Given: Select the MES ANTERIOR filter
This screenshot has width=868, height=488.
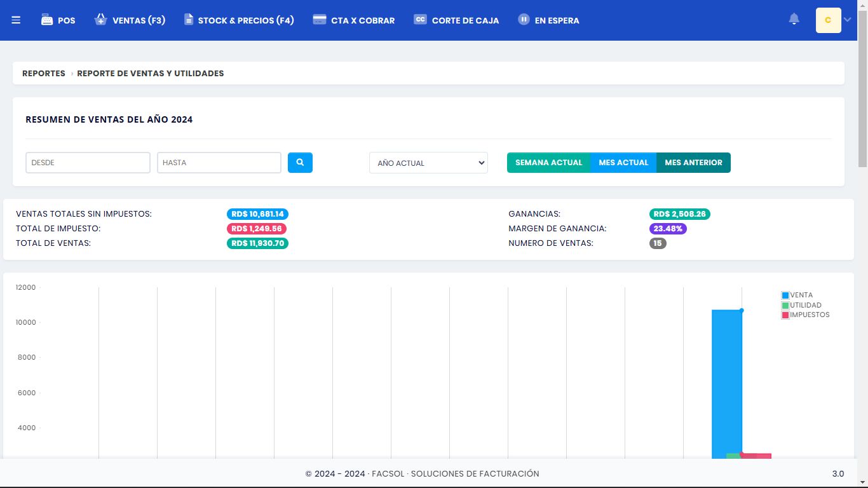Looking at the screenshot, I should point(693,163).
